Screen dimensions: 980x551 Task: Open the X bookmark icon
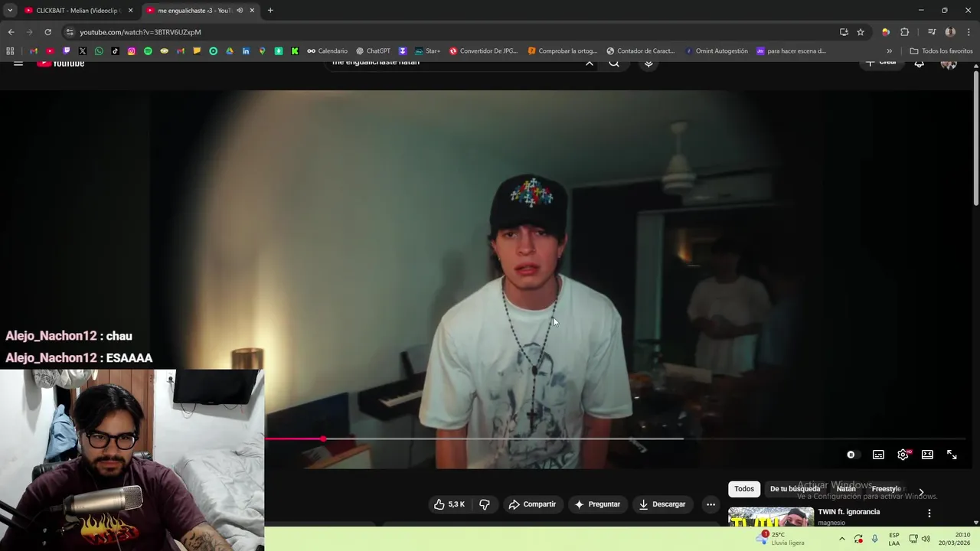click(83, 51)
